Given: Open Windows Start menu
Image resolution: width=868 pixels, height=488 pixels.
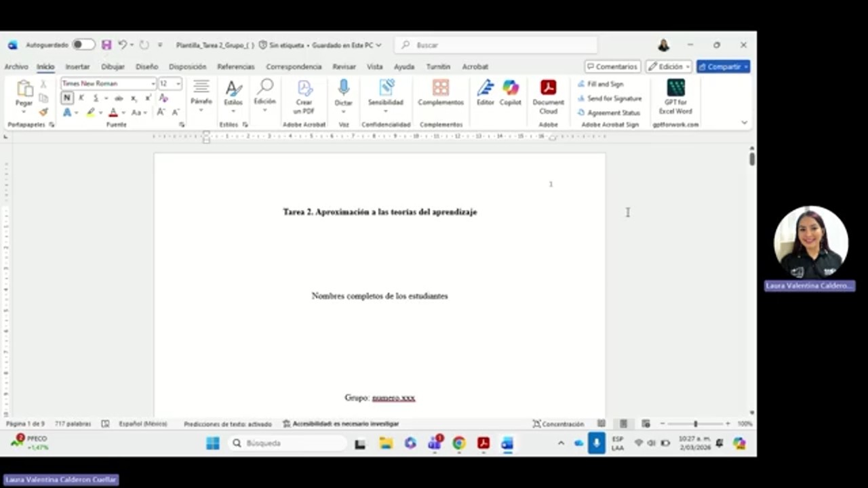Looking at the screenshot, I should click(213, 443).
